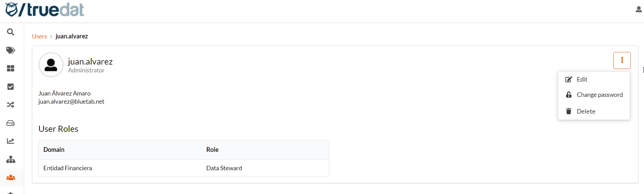Click the truedat logo

click(45, 10)
